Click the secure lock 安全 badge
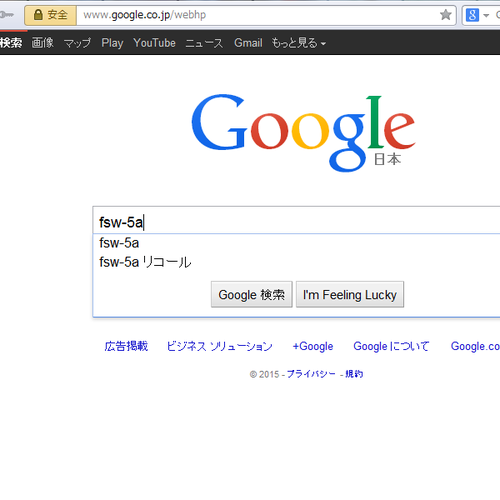 [x=51, y=15]
